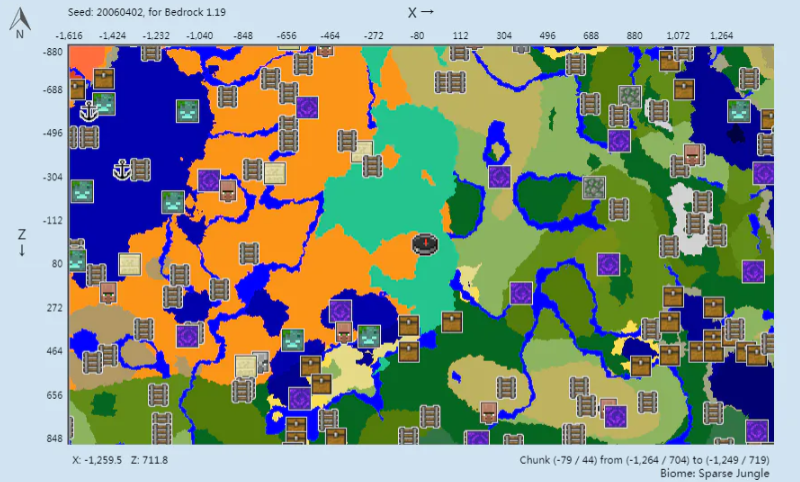Select ocean monument near X -629, Z 408
This screenshot has height=482, width=800.
(x=293, y=340)
